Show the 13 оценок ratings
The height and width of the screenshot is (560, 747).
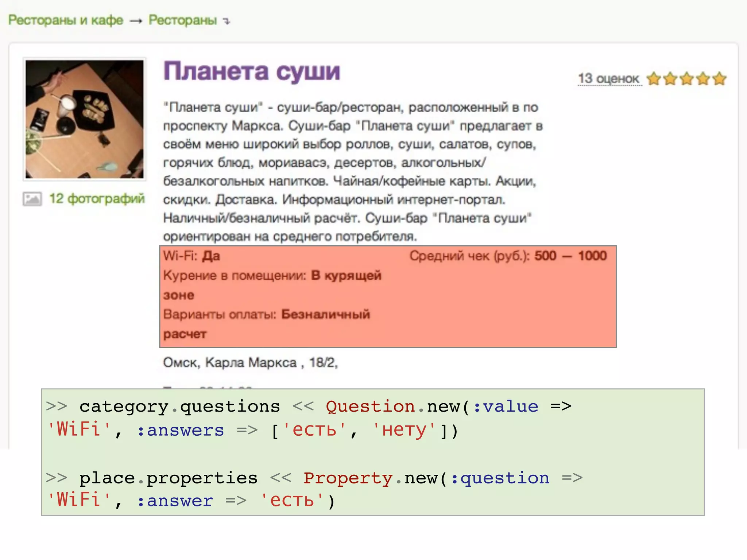pyautogui.click(x=609, y=78)
